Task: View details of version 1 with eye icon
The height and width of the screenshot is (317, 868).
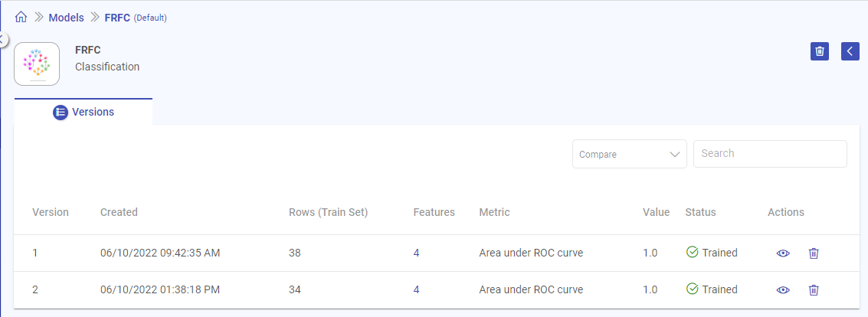Action: tap(783, 253)
